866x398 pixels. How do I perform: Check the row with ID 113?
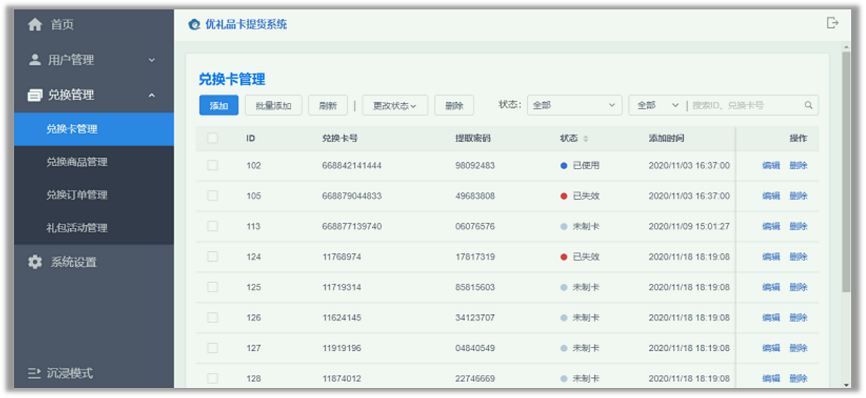(213, 226)
